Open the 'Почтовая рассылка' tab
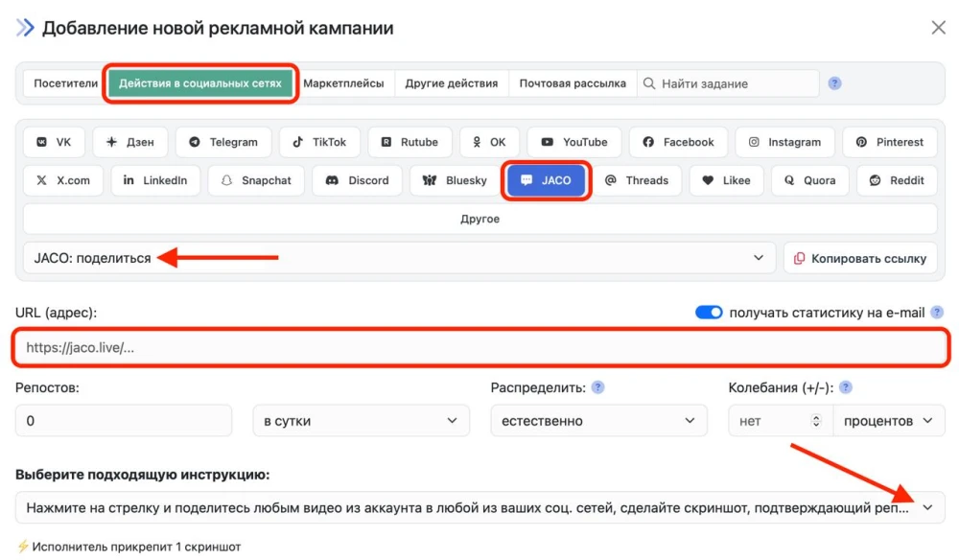 click(x=573, y=83)
